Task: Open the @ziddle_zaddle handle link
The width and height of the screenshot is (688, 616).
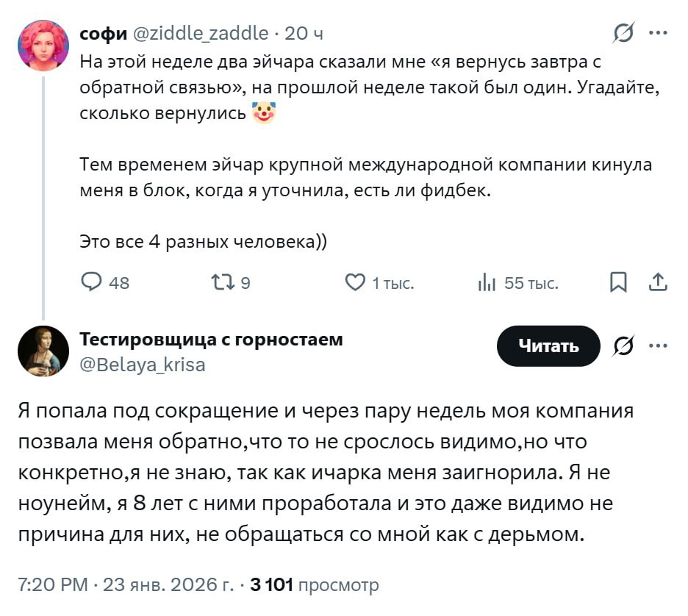Action: click(199, 33)
